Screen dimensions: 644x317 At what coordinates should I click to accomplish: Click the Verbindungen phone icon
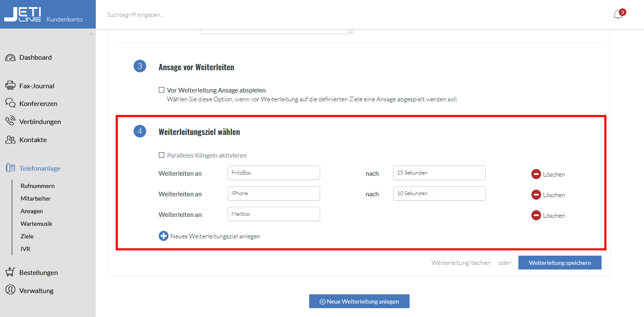(x=11, y=122)
